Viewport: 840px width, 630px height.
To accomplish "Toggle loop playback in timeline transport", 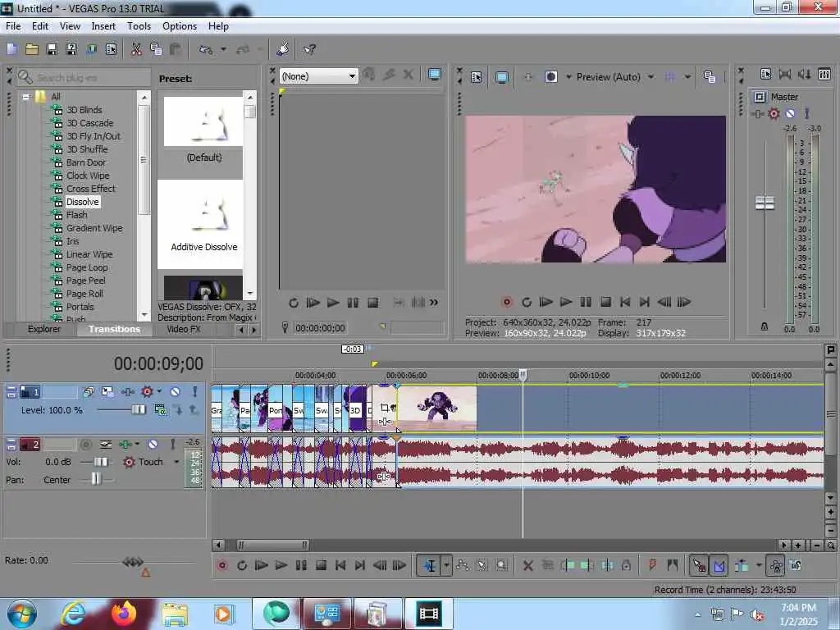I will coord(242,565).
